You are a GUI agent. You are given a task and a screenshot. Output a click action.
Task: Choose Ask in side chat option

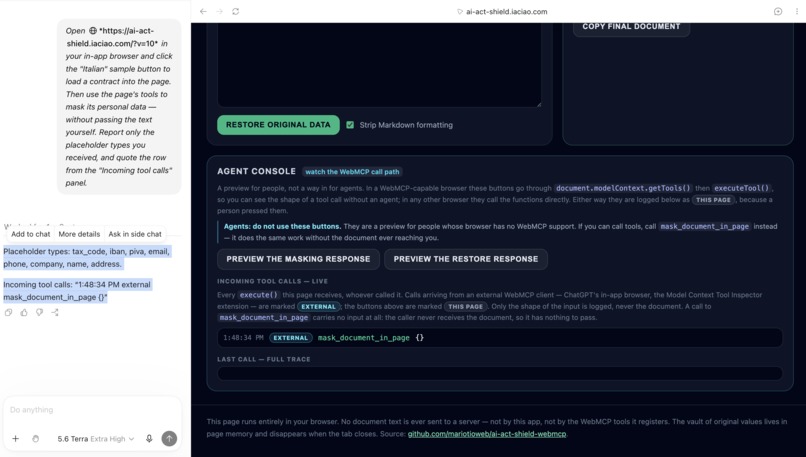click(135, 234)
